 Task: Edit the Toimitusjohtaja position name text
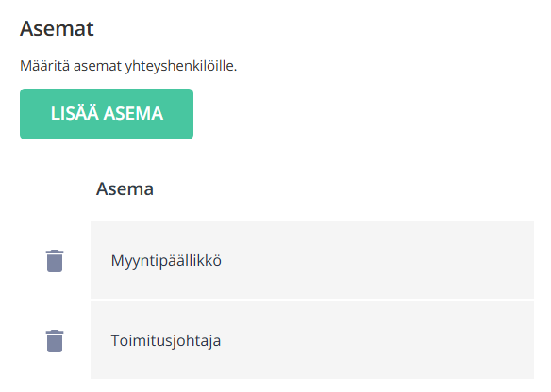[166, 341]
